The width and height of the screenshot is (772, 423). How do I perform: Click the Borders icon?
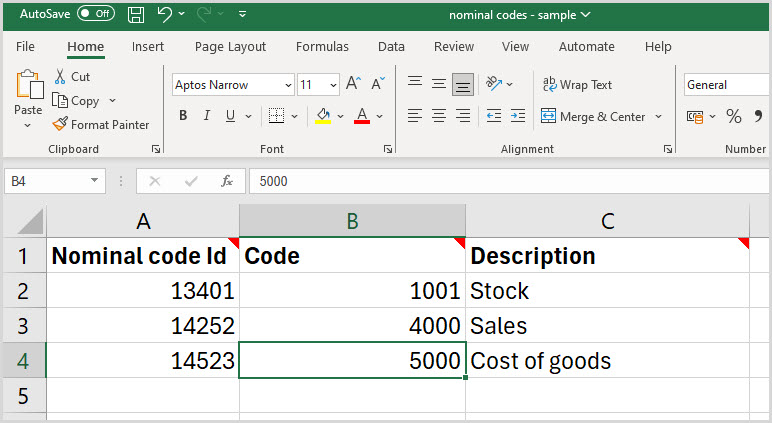(x=276, y=116)
